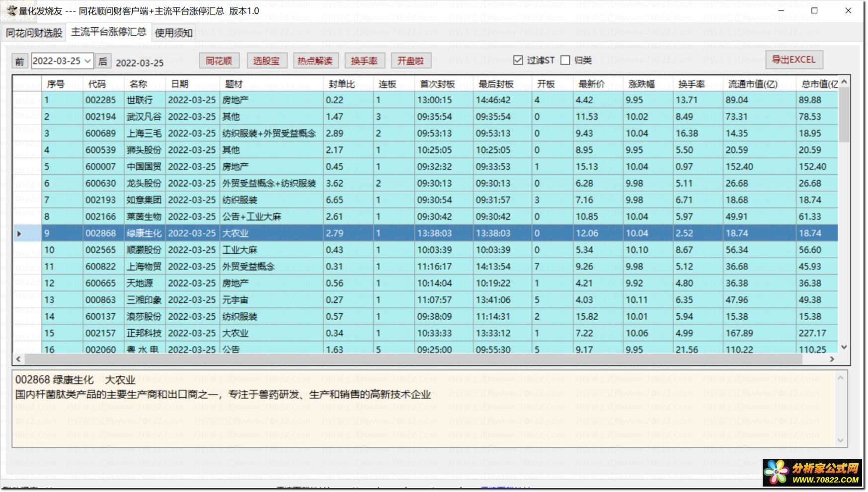Click the 代码 column header
The image size is (868, 492).
pyautogui.click(x=104, y=84)
